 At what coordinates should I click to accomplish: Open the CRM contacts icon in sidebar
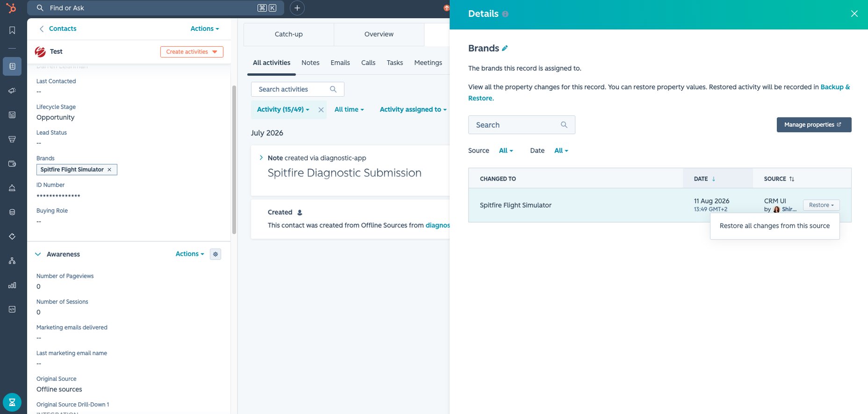click(12, 66)
